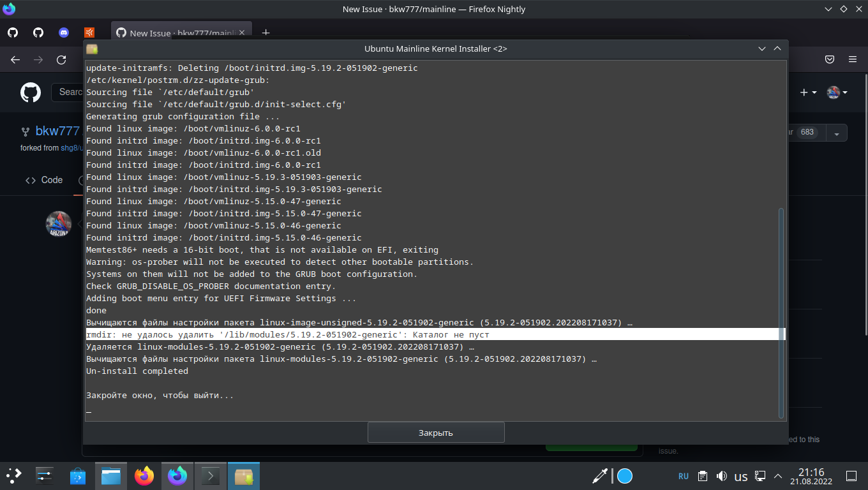Click the installer window scrollbar
This screenshot has height=490, width=868.
(x=780, y=313)
